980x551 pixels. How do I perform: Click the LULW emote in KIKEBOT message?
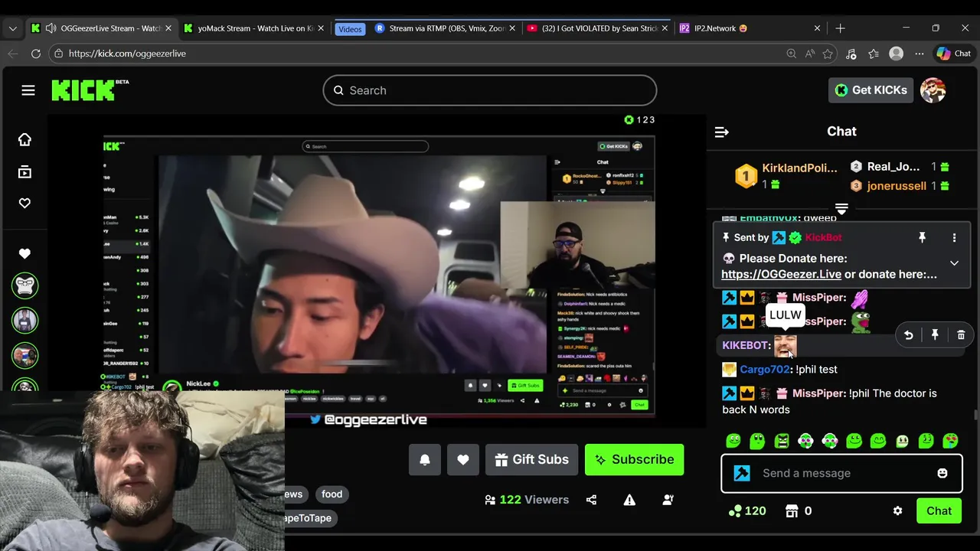click(x=785, y=346)
